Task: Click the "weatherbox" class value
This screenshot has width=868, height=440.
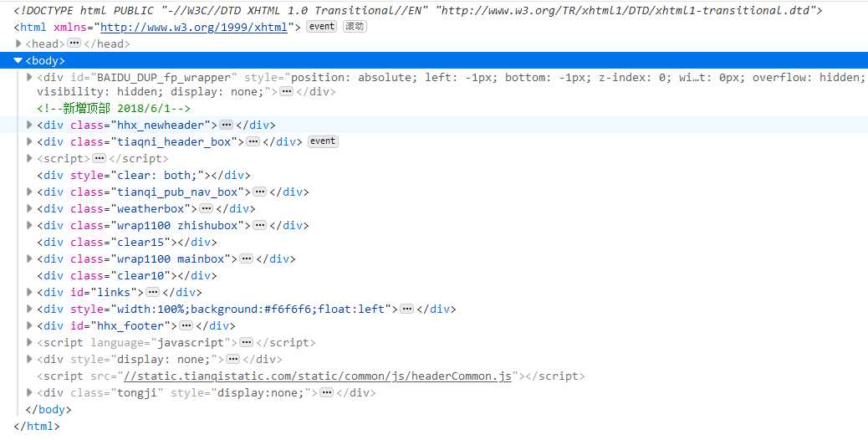Action: coord(151,208)
